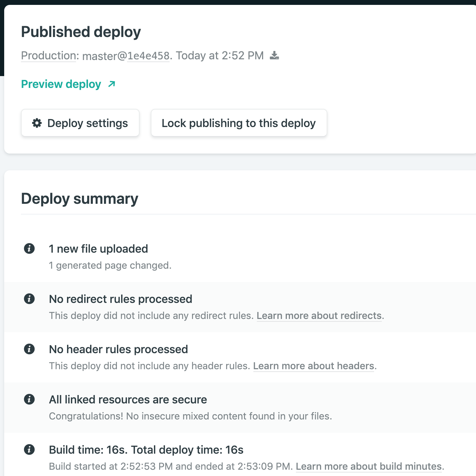Click info icon beside new file uploaded
The width and height of the screenshot is (476, 476).
pos(29,248)
